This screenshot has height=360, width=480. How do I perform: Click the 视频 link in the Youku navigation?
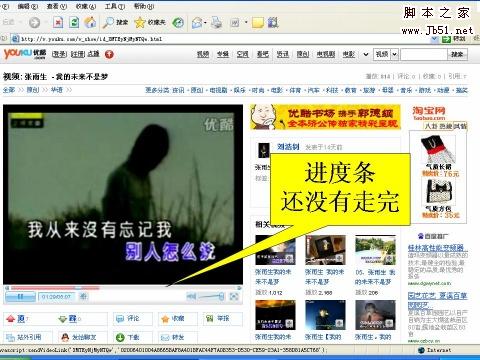click(x=203, y=54)
